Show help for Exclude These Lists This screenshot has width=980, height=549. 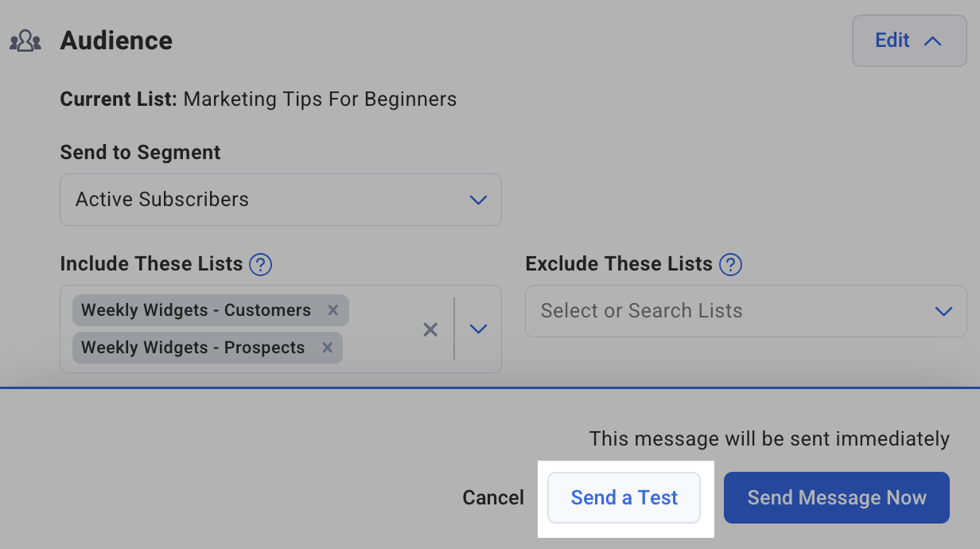[730, 264]
